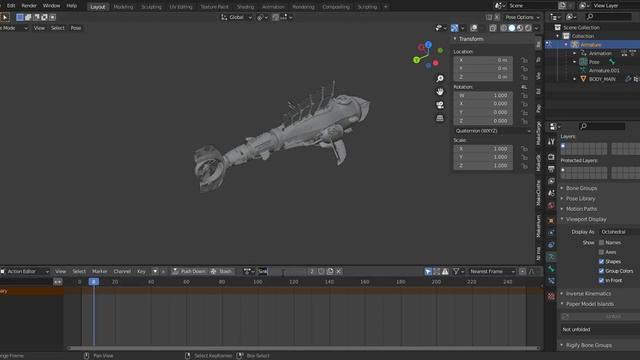Image resolution: width=640 pixels, height=360 pixels.
Task: Select material preview shading mode
Action: click(x=520, y=28)
